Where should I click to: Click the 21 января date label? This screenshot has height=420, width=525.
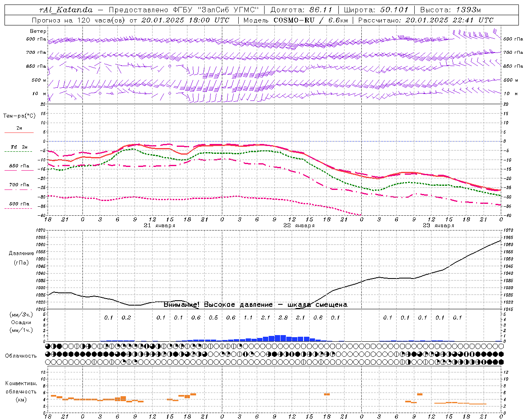[160, 226]
